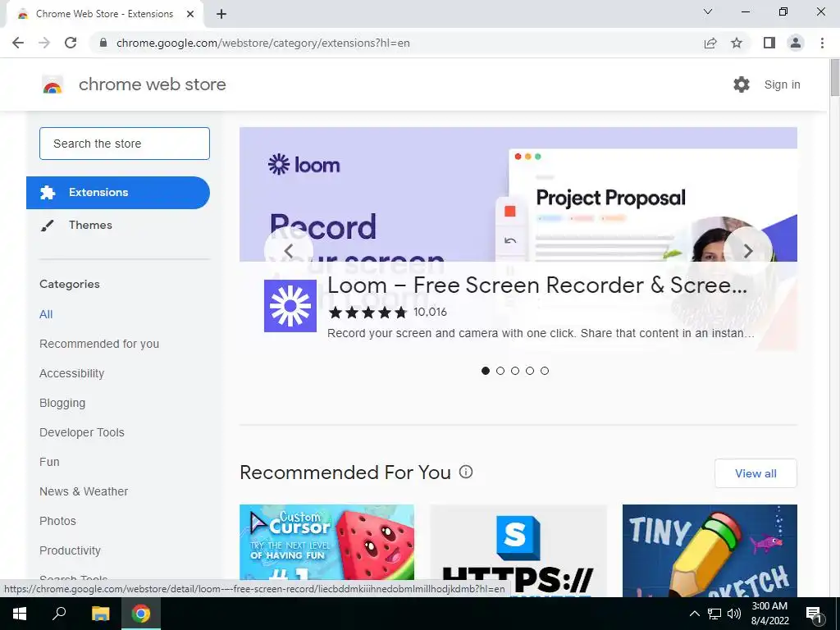Click the browser forward arrow

(x=44, y=43)
